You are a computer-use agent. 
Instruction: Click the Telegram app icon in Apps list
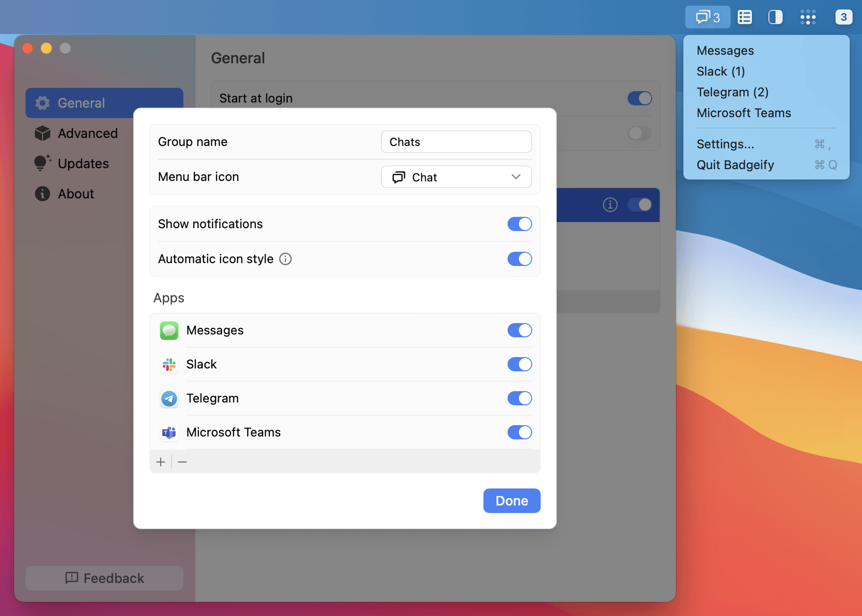coord(169,398)
